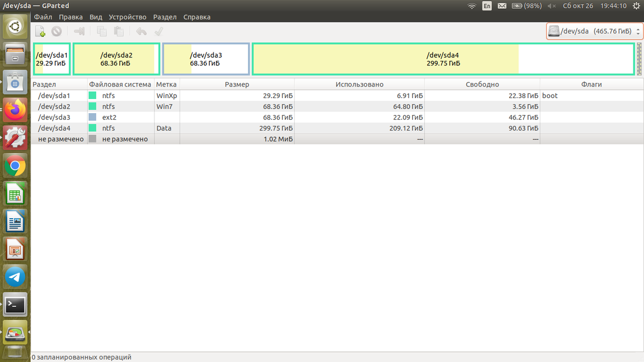This screenshot has height=362, width=644.
Task: Open the Вид menu
Action: [96, 17]
